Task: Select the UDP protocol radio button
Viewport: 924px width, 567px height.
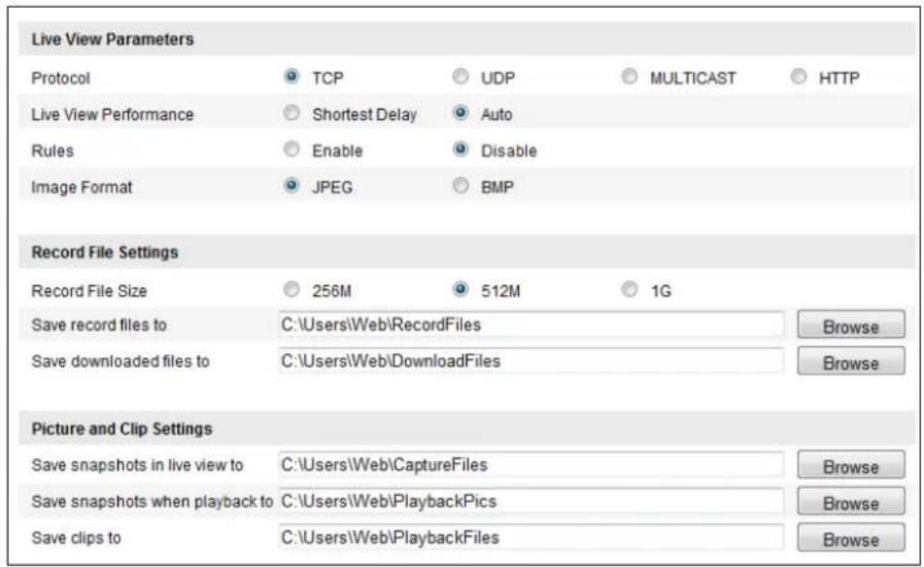Action: pyautogui.click(x=461, y=77)
